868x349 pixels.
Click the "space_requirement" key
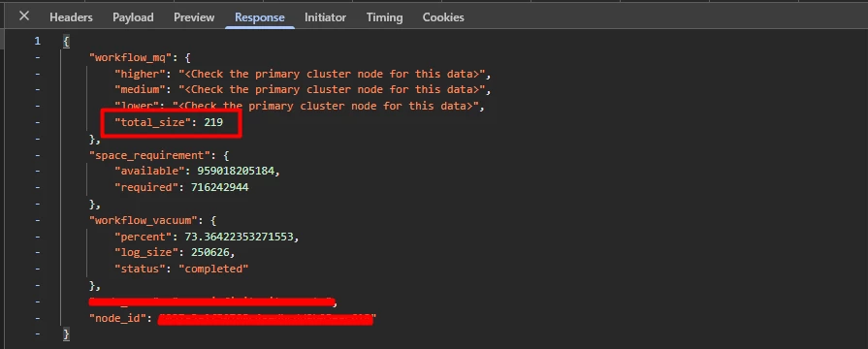151,155
